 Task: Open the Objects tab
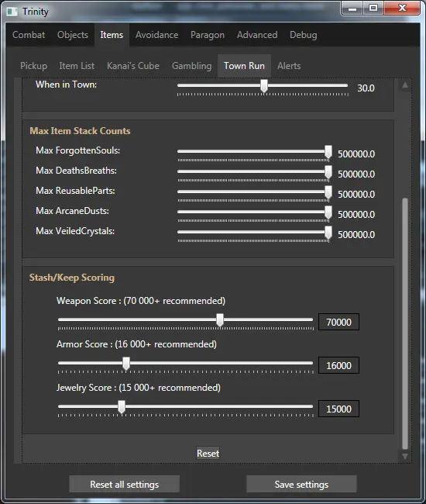point(73,35)
